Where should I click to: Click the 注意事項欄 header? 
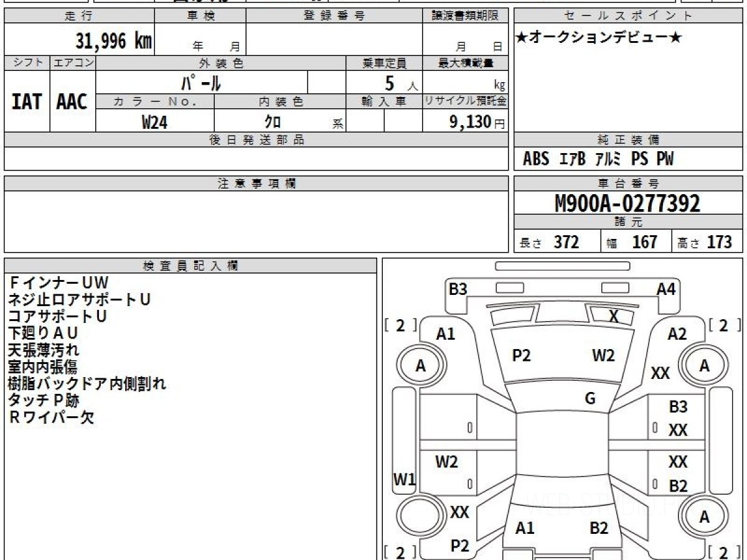(256, 184)
